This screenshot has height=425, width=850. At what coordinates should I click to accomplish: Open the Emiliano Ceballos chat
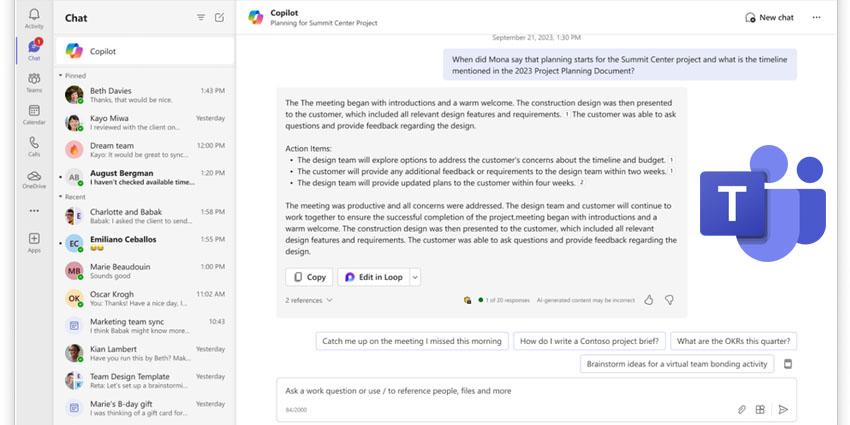click(145, 243)
